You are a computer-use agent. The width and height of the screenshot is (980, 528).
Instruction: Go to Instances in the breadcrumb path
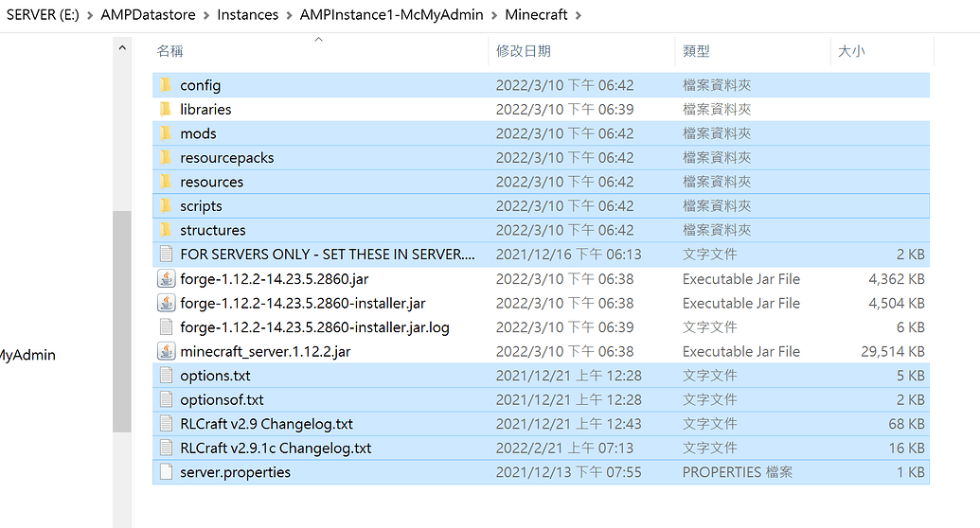pos(247,14)
